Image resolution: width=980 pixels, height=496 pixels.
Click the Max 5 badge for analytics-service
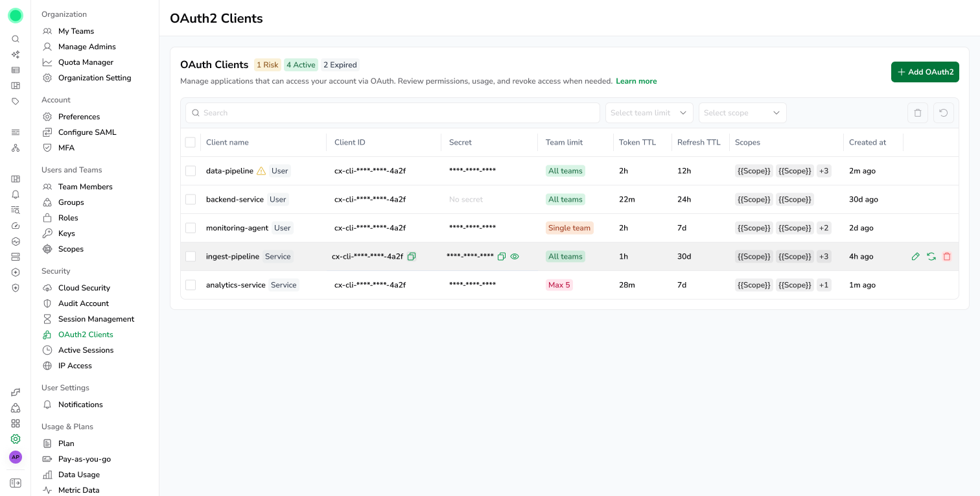[559, 285]
